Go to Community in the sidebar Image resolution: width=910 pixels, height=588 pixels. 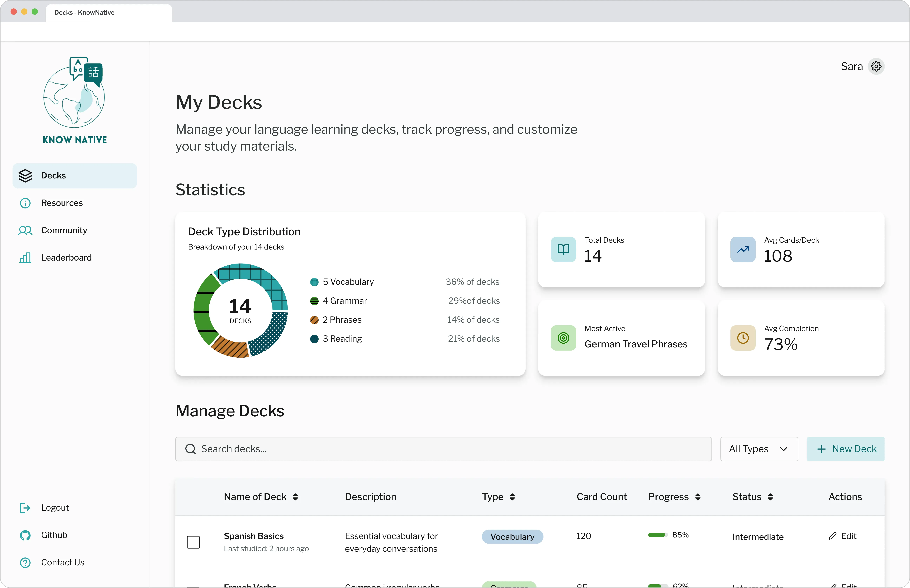[x=74, y=231]
